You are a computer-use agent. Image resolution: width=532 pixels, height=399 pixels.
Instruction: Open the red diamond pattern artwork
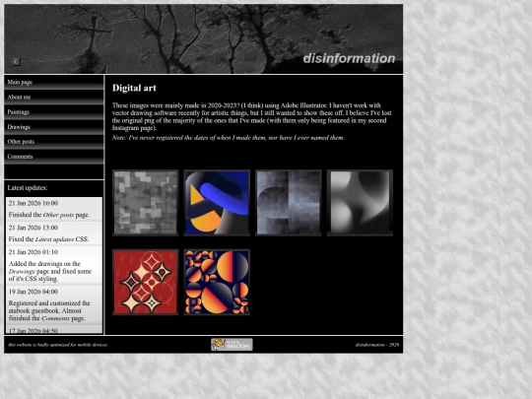coord(146,283)
